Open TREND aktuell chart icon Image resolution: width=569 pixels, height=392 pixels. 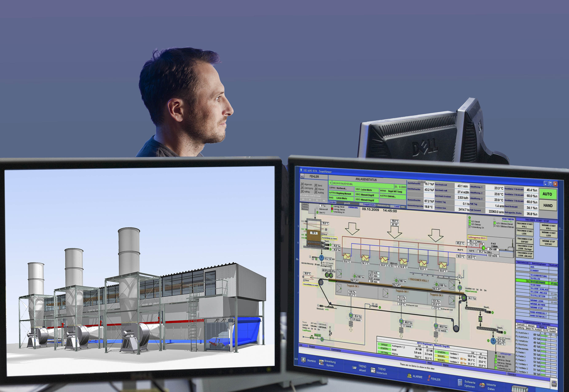[354, 367]
